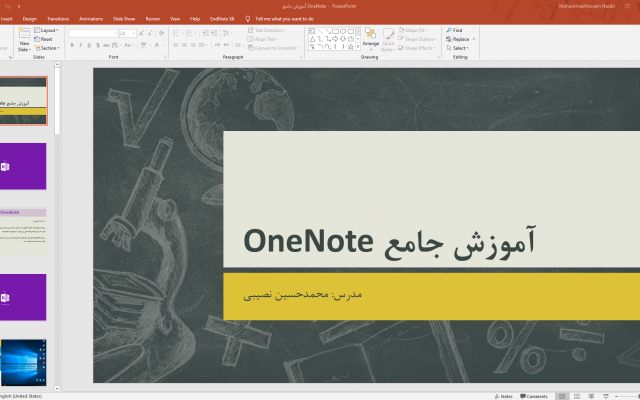
Task: Toggle Bold formatting
Action: [72, 45]
